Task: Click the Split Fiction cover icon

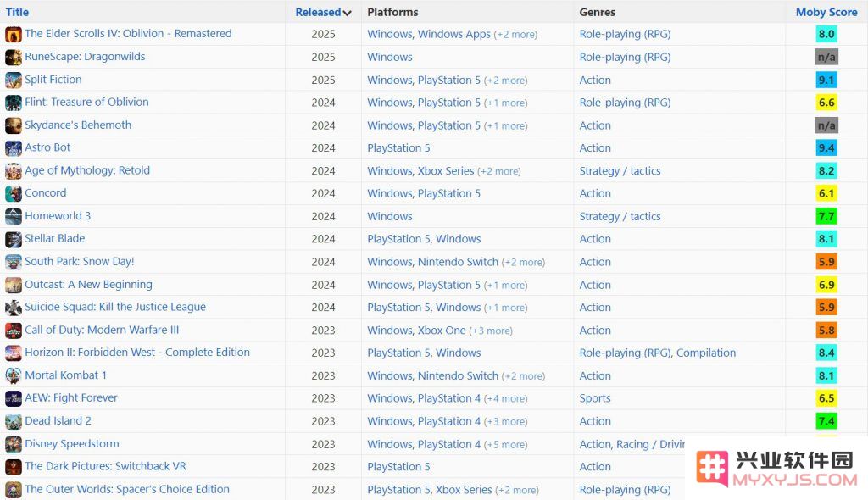Action: (x=14, y=80)
